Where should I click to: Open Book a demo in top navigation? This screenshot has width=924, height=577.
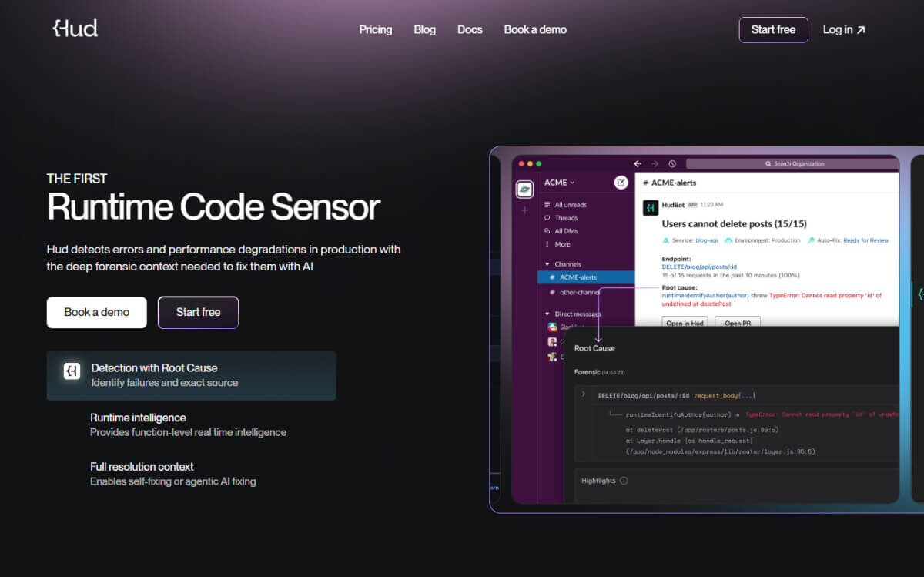point(535,30)
